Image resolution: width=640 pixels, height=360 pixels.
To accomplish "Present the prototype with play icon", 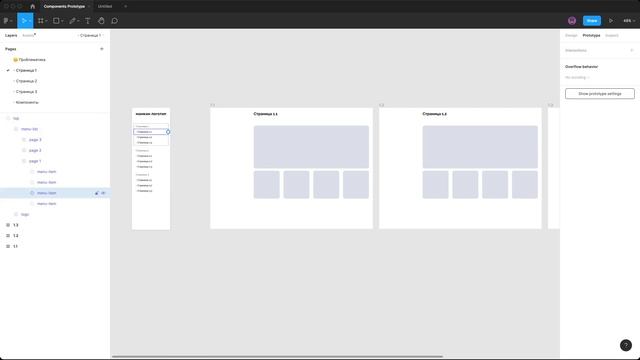I will pyautogui.click(x=611, y=21).
